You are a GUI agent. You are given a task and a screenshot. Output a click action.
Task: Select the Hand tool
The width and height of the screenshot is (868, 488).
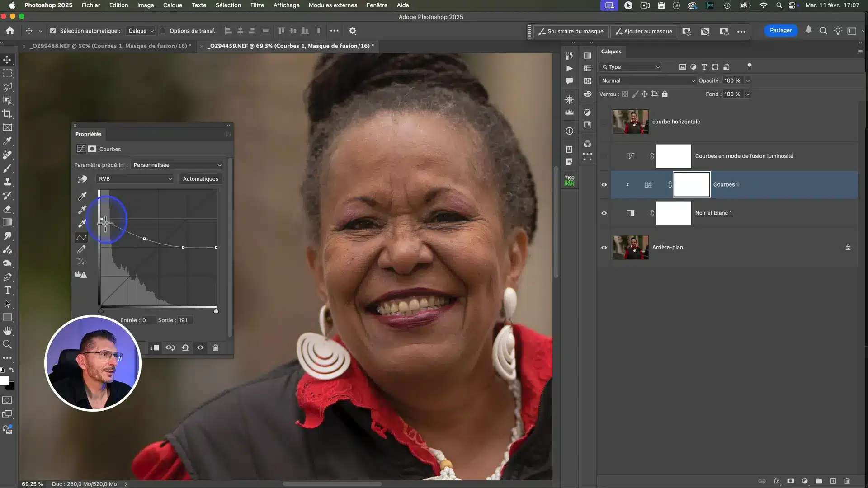point(7,331)
